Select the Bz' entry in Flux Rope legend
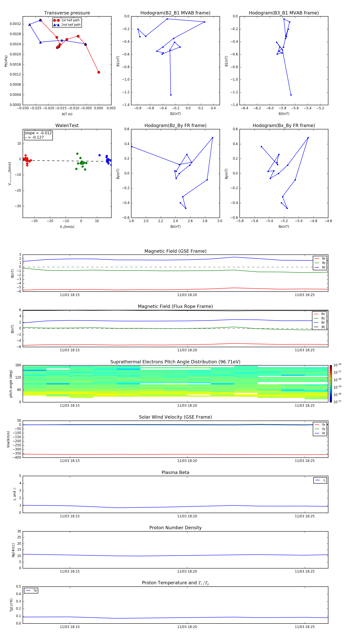This screenshot has width=351, height=644. tap(320, 323)
